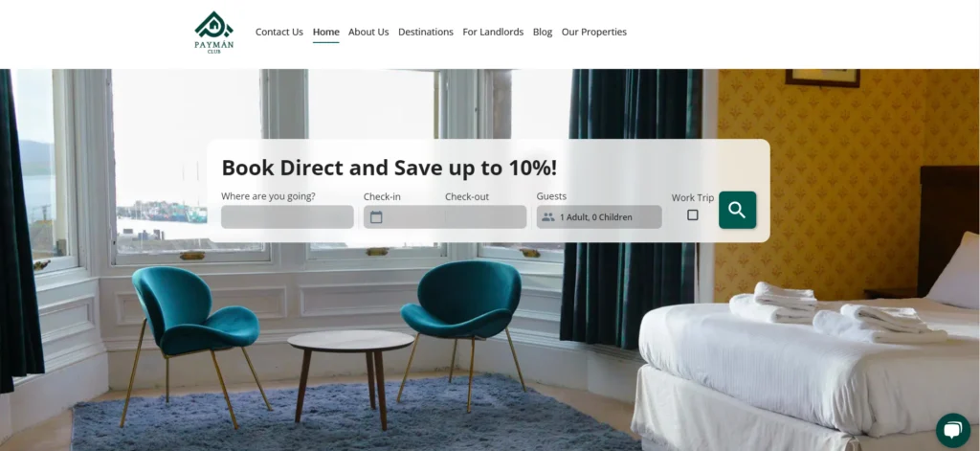Navigate to Our Properties
Viewport: 980px width, 451px height.
593,32
